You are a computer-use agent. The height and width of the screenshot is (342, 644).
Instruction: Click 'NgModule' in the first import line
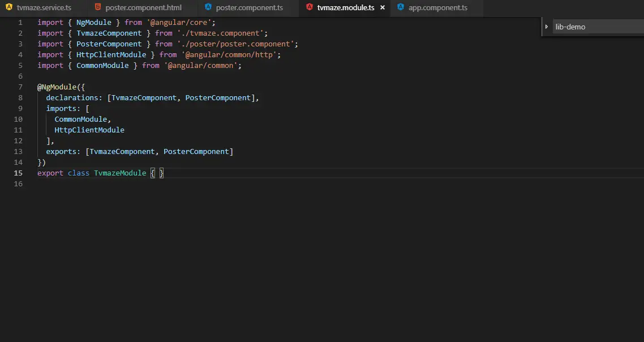pos(93,23)
